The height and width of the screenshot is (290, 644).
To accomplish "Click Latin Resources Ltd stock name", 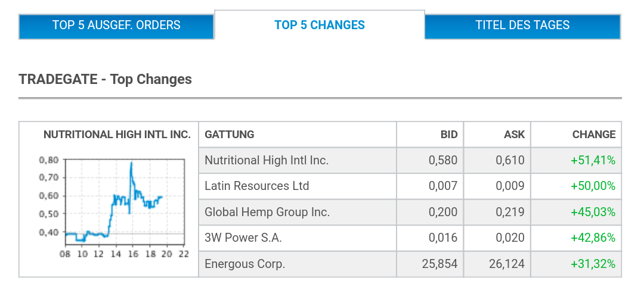I will (256, 186).
